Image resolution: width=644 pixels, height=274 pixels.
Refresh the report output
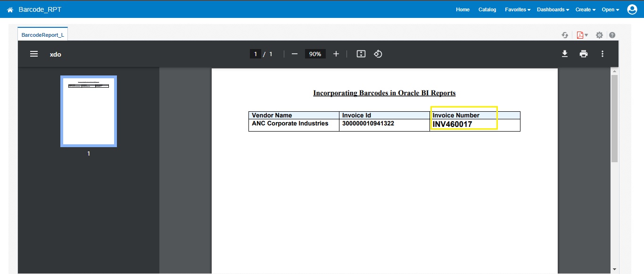565,34
